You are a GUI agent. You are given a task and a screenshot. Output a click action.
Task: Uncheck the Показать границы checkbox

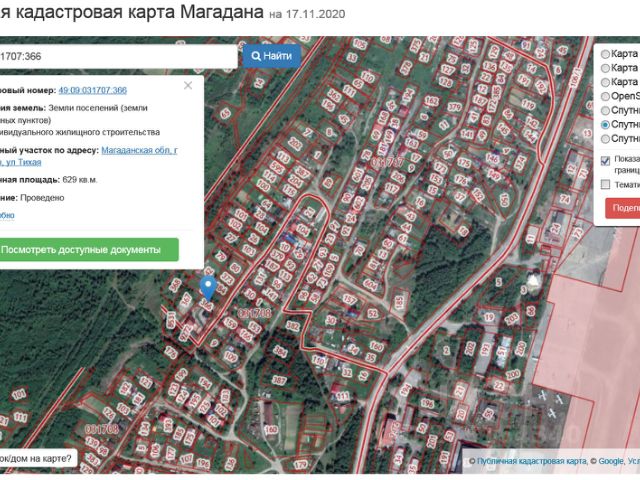coord(606,160)
